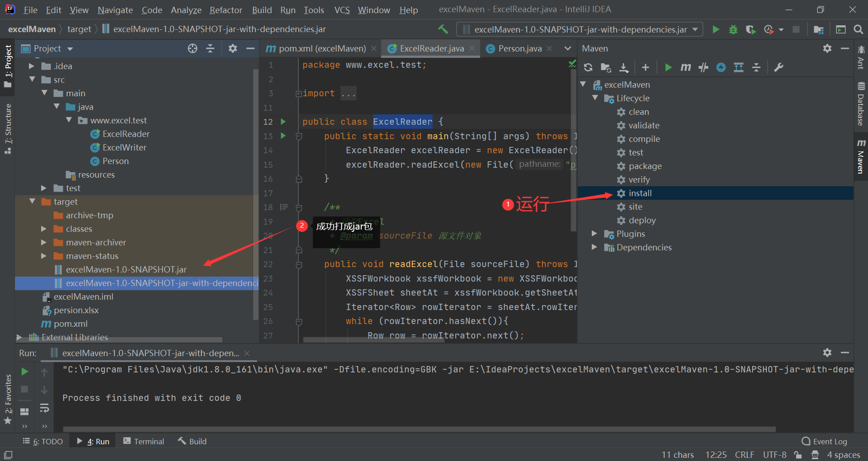Collapse Lifecycle node in Maven panel
868x461 pixels.
[x=594, y=98]
